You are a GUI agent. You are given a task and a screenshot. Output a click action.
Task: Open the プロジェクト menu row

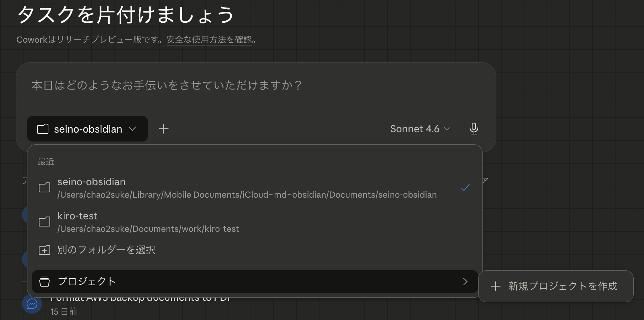tap(249, 282)
